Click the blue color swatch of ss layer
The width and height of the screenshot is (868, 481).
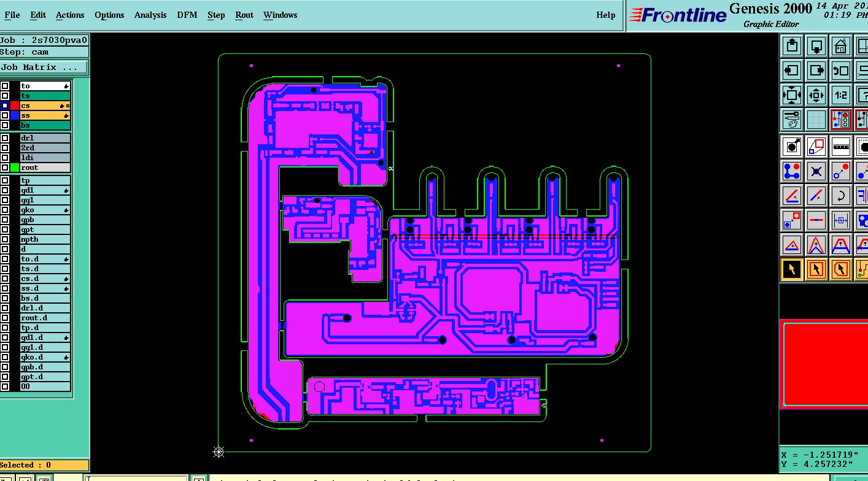pyautogui.click(x=15, y=115)
